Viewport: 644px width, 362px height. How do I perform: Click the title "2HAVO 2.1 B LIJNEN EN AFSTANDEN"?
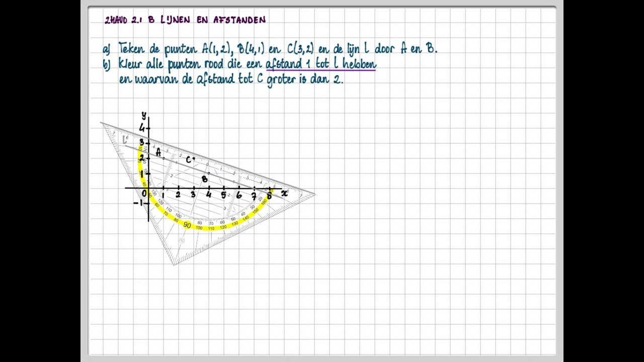click(185, 20)
